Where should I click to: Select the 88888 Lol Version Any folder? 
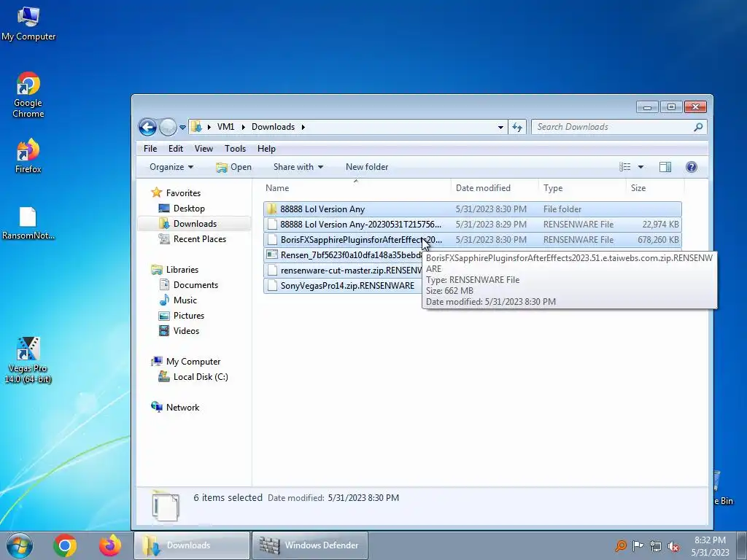coord(473,209)
